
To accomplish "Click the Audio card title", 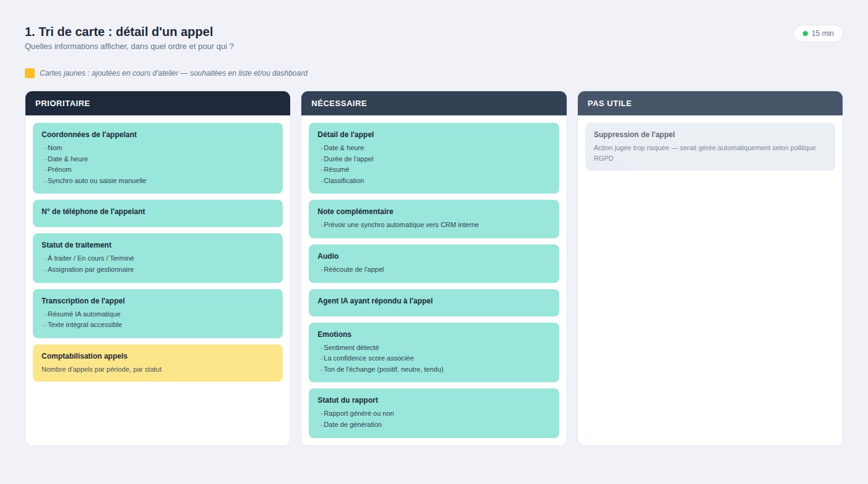I will (x=328, y=256).
